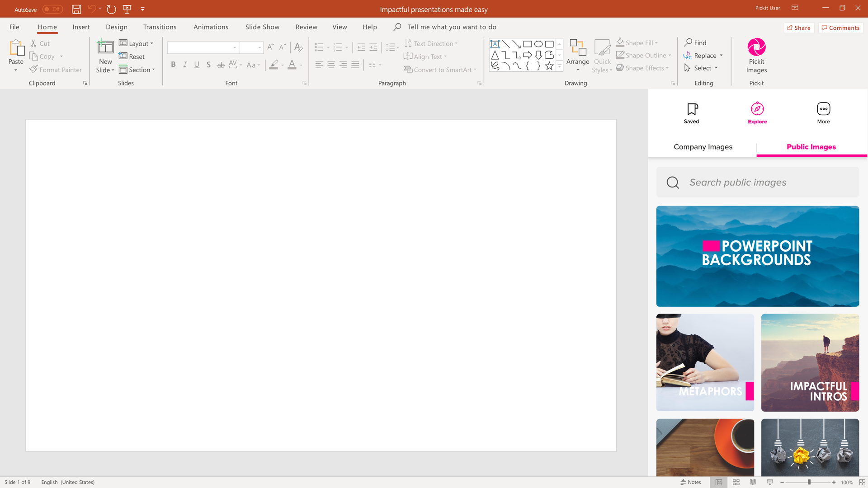Decrease list indent level

coord(361,47)
